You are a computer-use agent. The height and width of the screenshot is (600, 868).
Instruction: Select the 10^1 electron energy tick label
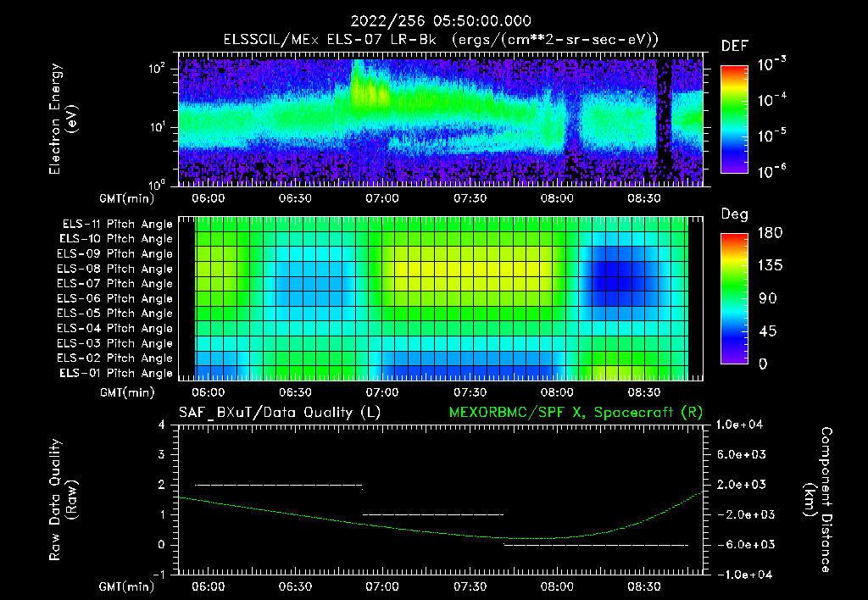pyautogui.click(x=157, y=127)
